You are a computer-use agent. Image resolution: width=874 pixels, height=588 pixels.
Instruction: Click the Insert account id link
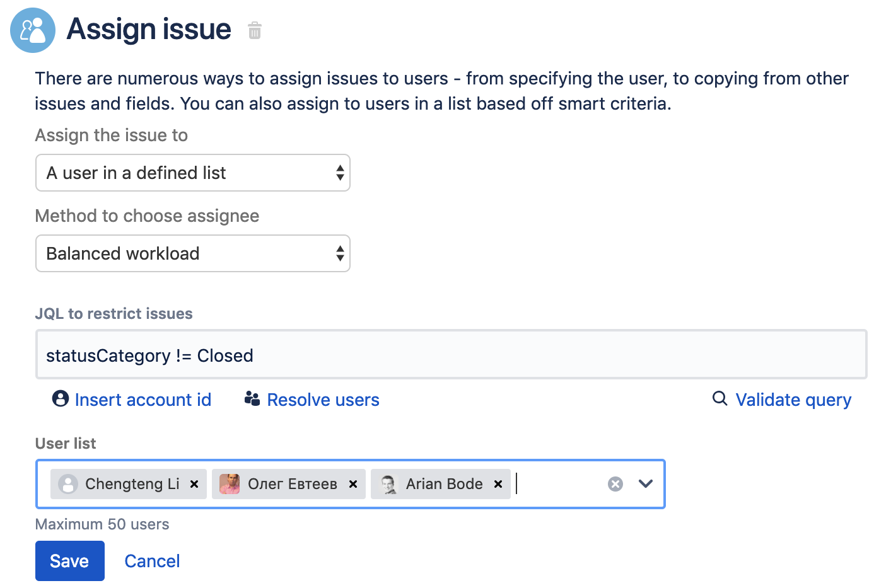(143, 400)
